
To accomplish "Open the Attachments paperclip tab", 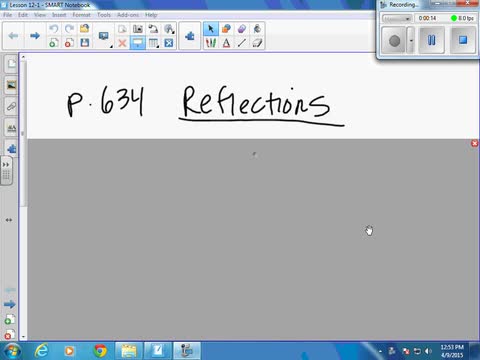I will click(x=11, y=107).
